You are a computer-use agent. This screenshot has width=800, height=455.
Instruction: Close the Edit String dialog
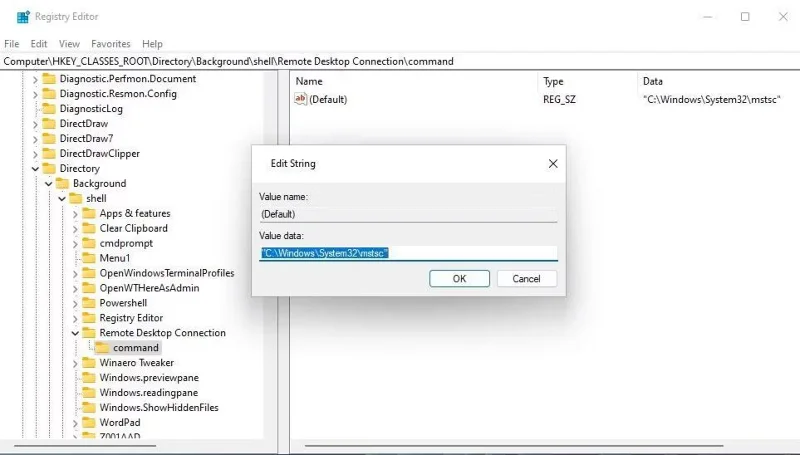point(553,164)
